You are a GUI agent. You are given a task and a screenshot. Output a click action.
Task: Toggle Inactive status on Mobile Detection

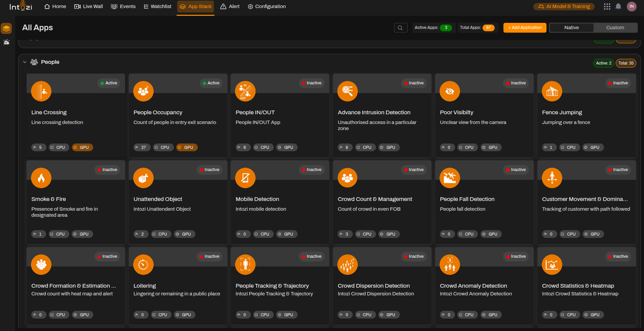[x=311, y=170]
